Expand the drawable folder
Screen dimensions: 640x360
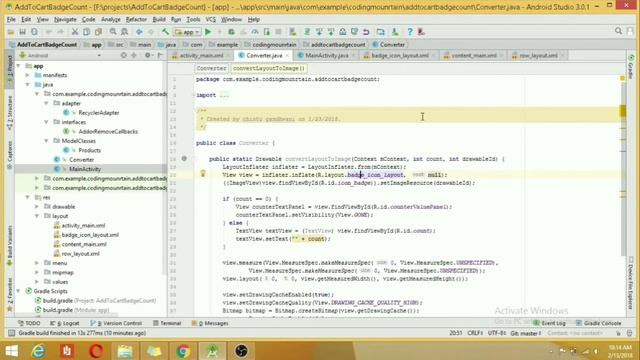[37, 207]
